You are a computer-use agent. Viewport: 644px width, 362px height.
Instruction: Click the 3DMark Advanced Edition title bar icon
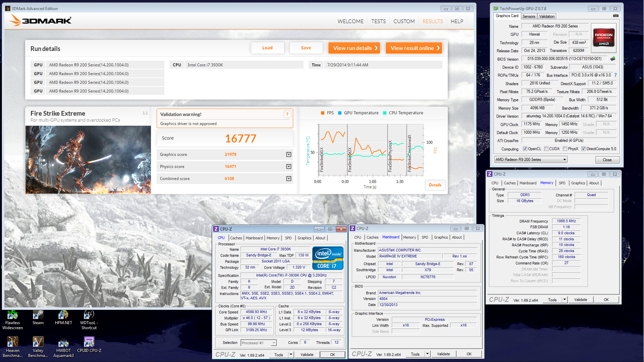(8, 8)
